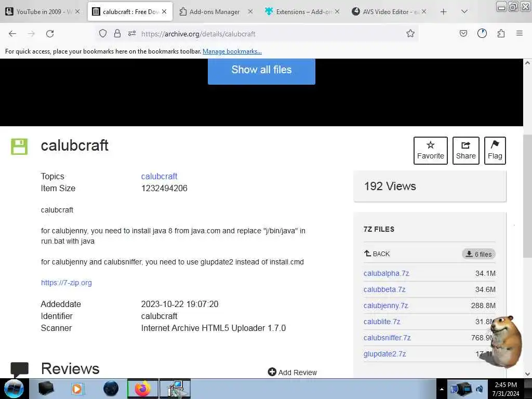Open the Windows Start orb
Viewport: 532px width, 399px height.
coord(14,389)
